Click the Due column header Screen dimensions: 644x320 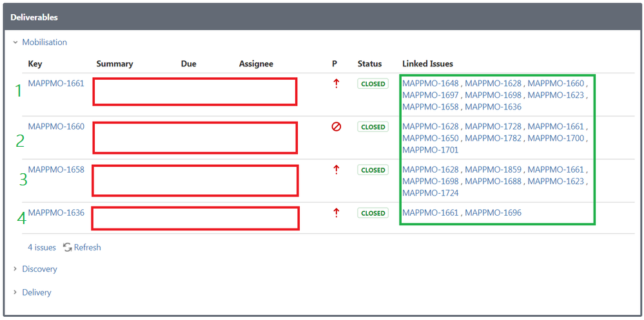pos(188,64)
